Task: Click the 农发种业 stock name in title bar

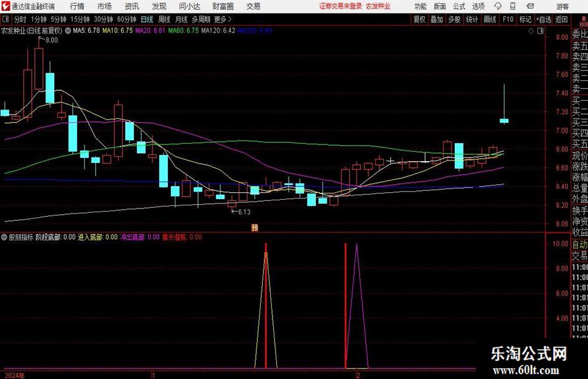Action: 378,6
